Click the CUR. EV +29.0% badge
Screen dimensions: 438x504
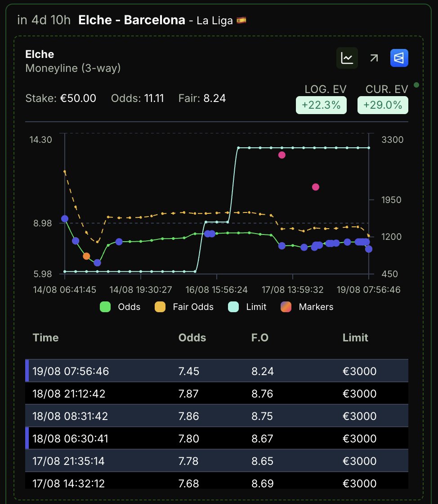pos(383,105)
